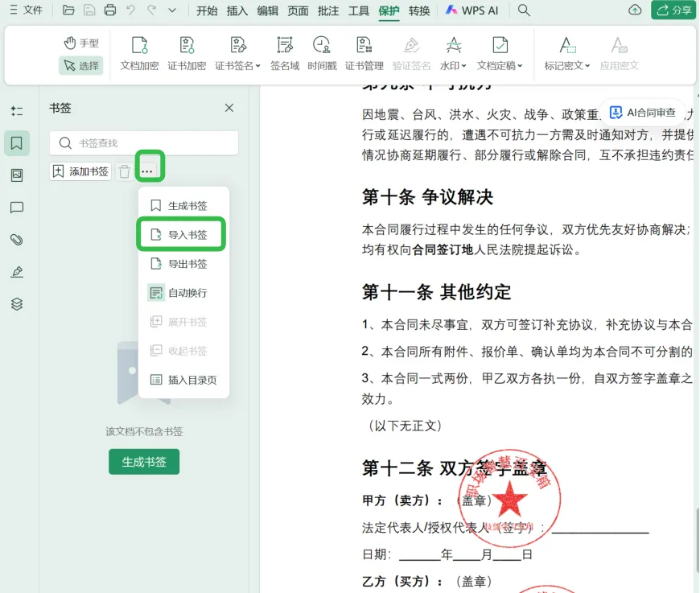Click the 签名域 signature field icon
The width and height of the screenshot is (700, 593).
[x=285, y=54]
